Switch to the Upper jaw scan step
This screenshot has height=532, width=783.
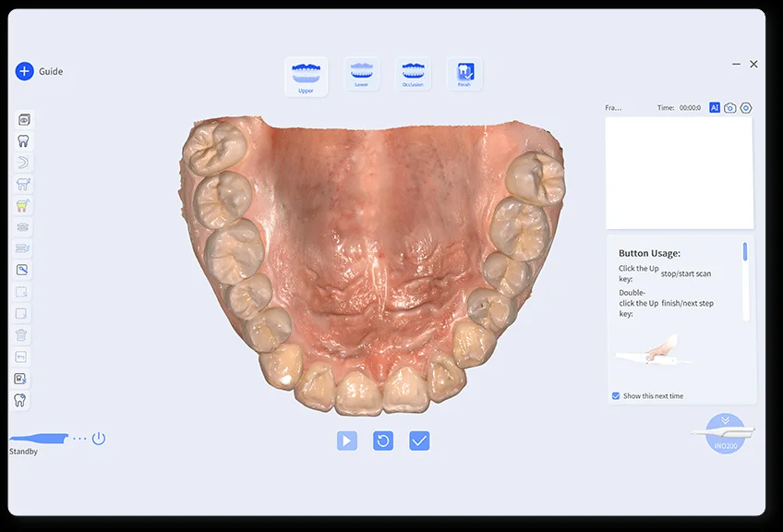pos(306,76)
